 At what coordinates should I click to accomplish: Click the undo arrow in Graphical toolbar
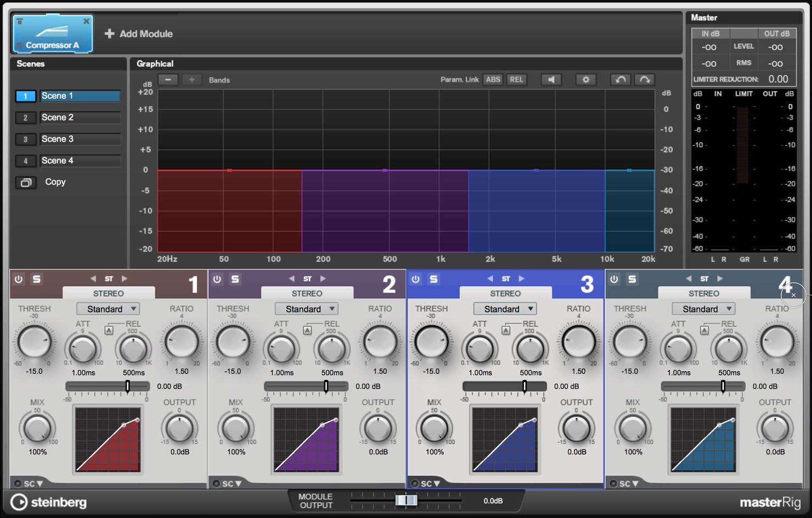(621, 79)
